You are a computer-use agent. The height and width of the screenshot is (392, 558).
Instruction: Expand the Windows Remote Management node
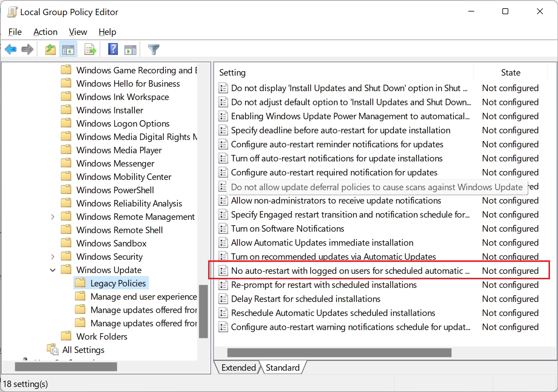[53, 217]
